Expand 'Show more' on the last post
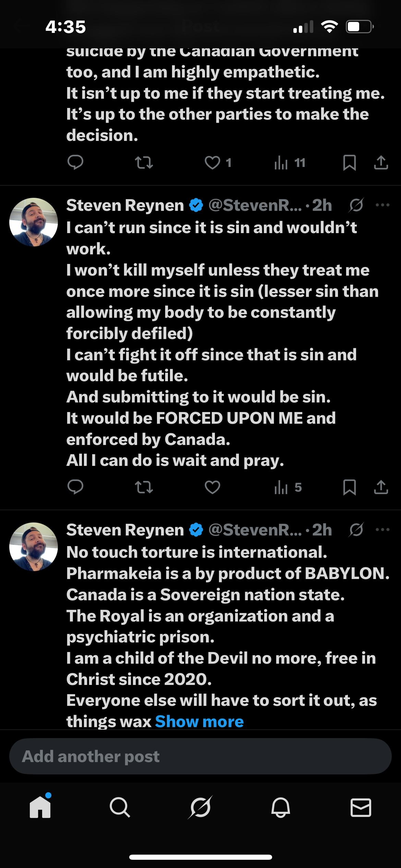The image size is (401, 868). pyautogui.click(x=199, y=722)
